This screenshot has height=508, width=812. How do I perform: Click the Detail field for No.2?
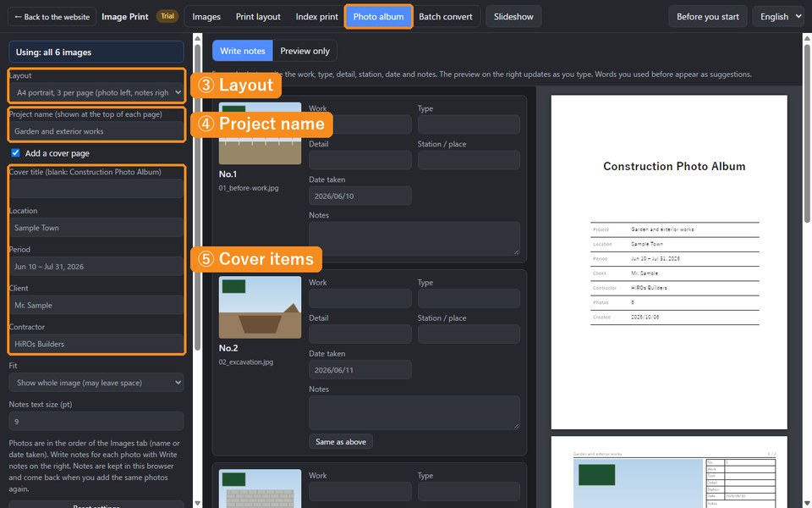(360, 334)
